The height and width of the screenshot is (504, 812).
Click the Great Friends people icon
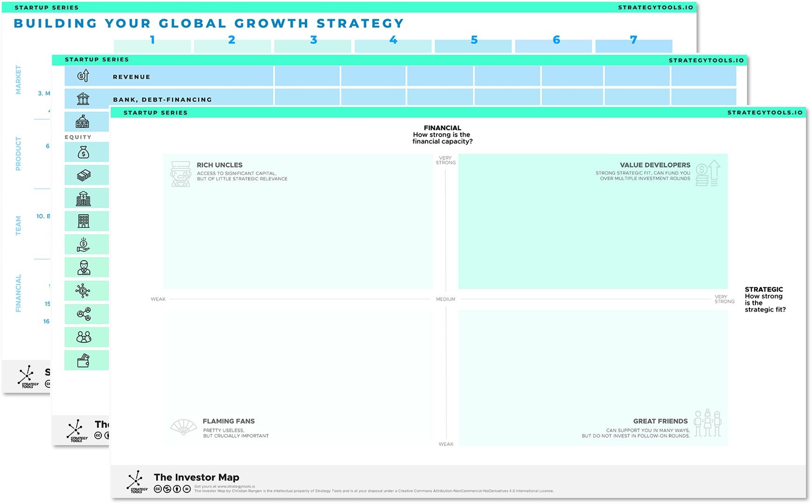pos(707,424)
